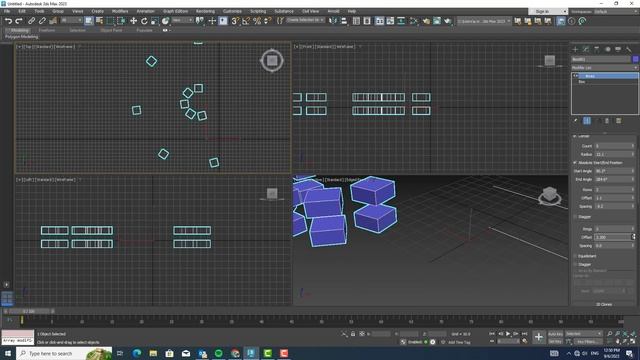640x360 pixels.
Task: Click the Redo arrow icon
Action: pyautogui.click(x=19, y=21)
